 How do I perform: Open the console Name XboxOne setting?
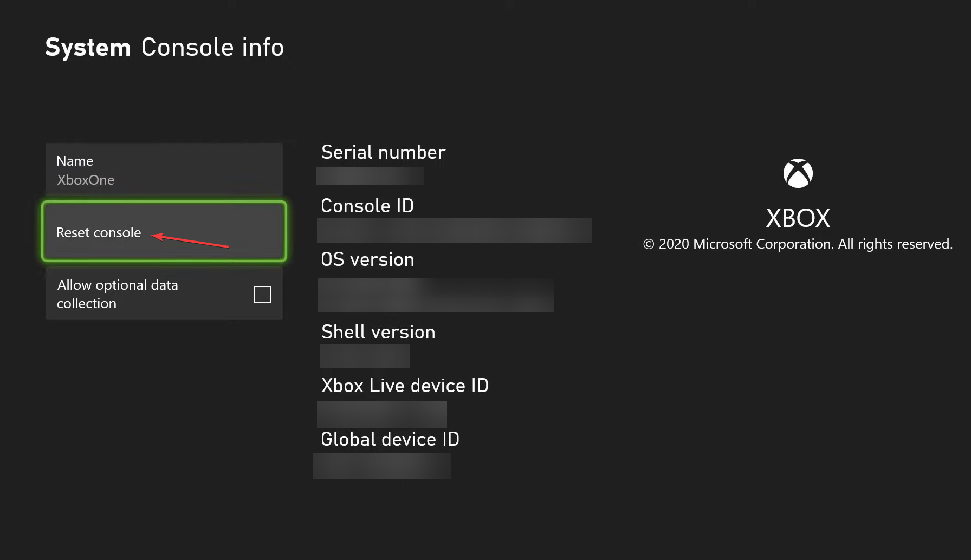click(x=164, y=170)
